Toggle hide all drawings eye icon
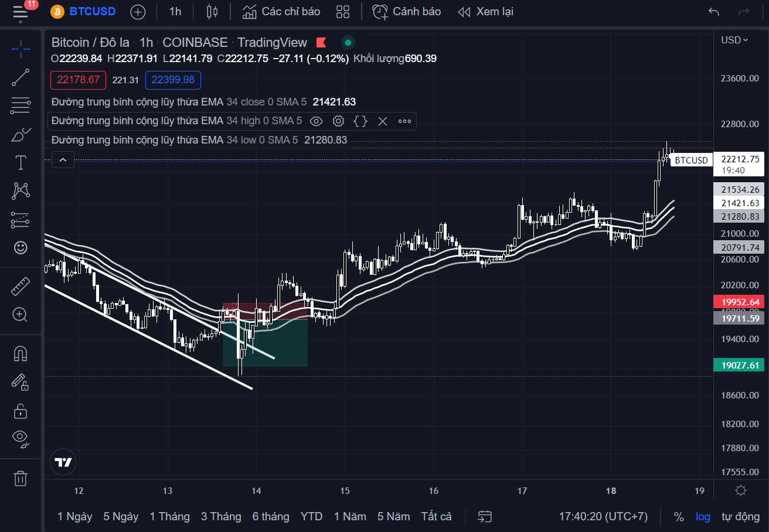Viewport: 769px width, 532px height. pos(21,438)
